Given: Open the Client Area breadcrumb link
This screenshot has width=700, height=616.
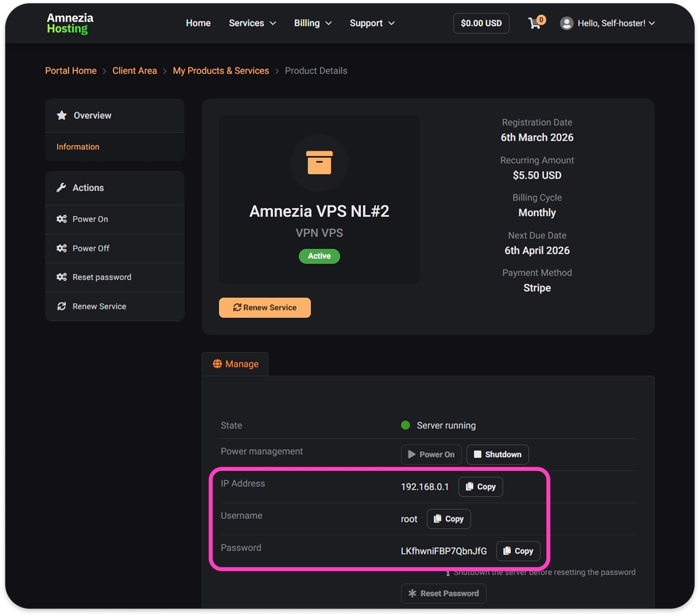Looking at the screenshot, I should coord(135,70).
